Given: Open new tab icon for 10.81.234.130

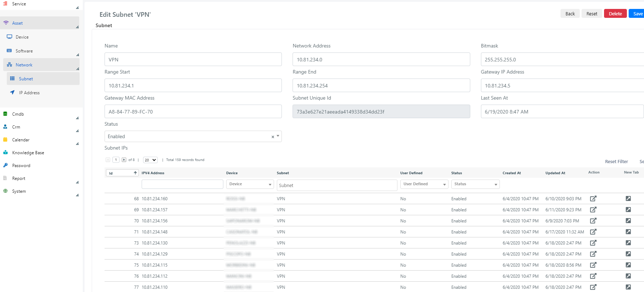Looking at the screenshot, I should tap(628, 243).
